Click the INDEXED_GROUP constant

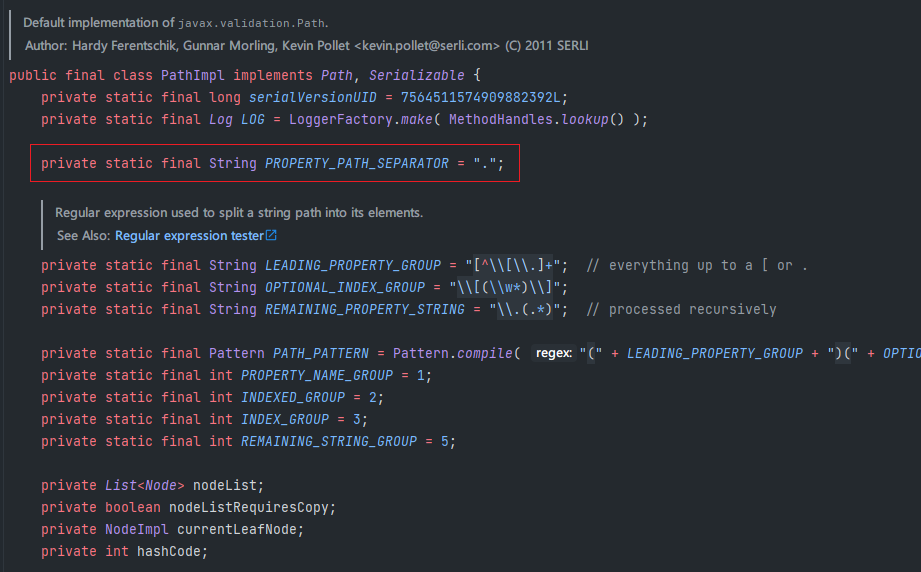click(293, 398)
